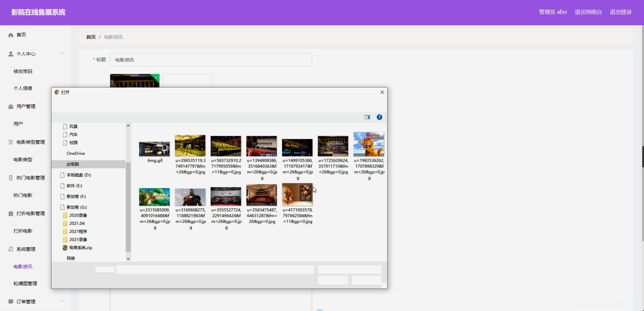Click 退出登录 link in header
Image resolution: width=644 pixels, height=311 pixels.
point(620,12)
